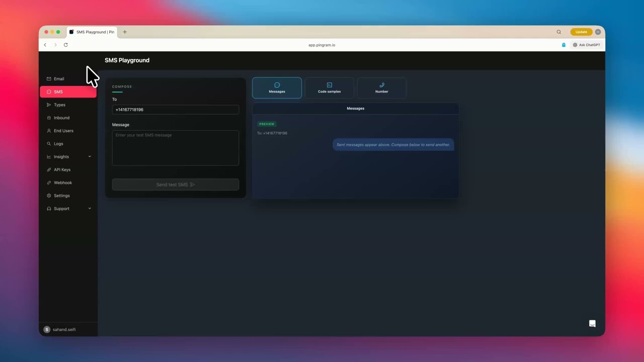This screenshot has width=644, height=362.
Task: Click the Webhook link icon
Action: click(49, 183)
